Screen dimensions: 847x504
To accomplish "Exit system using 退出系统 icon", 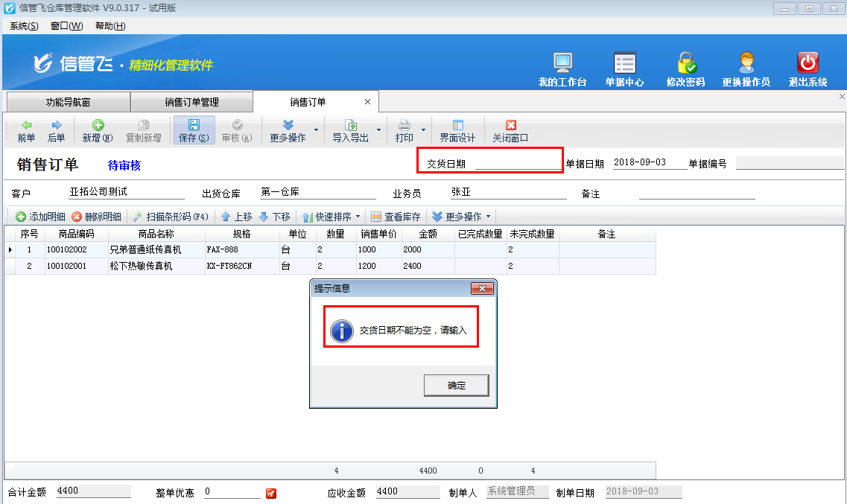I will [807, 68].
